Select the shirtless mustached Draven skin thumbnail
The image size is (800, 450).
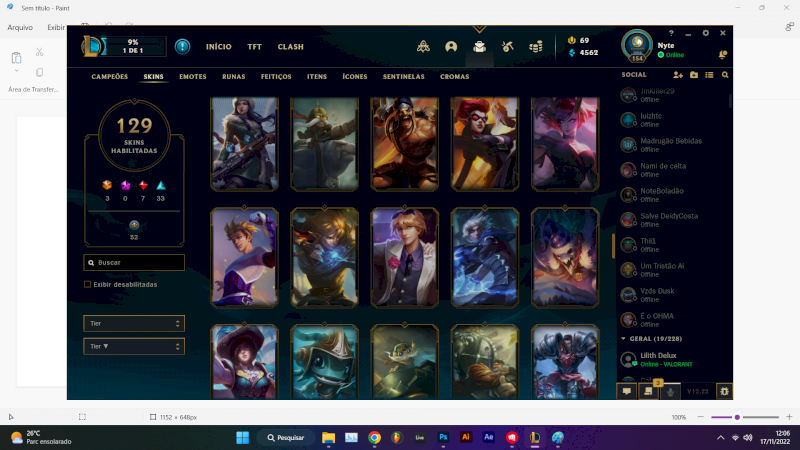pos(405,144)
